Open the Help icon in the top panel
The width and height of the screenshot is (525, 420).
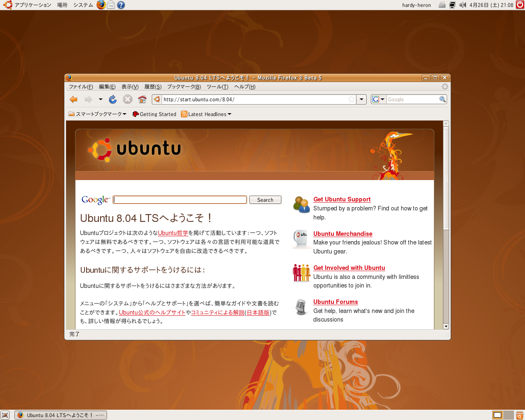(121, 5)
